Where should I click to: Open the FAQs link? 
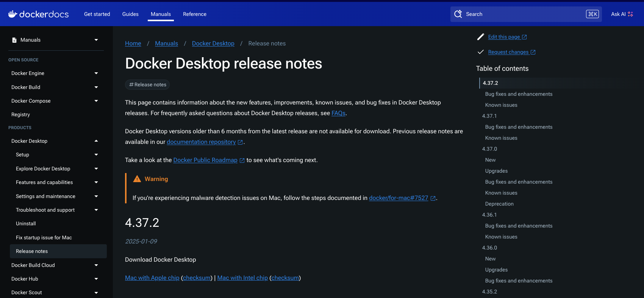338,113
